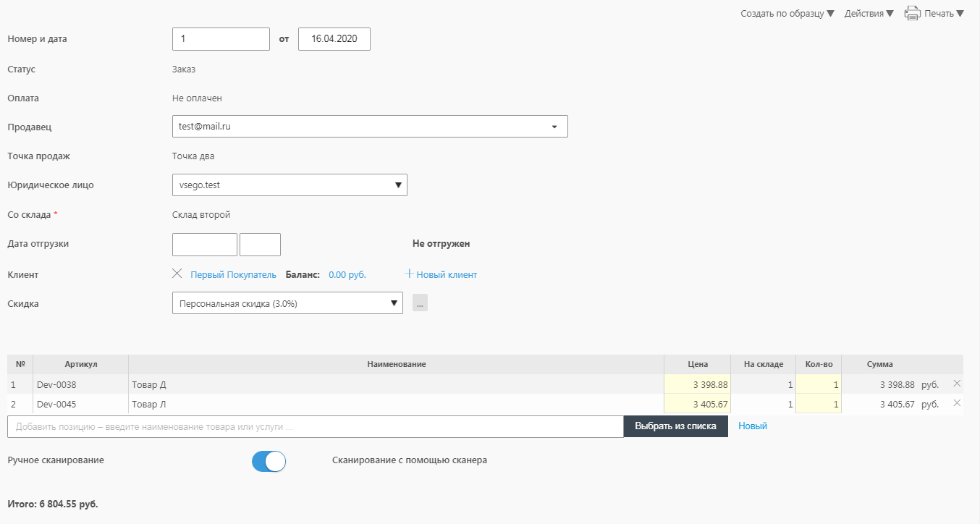Focus the add position search field
The image size is (980, 524).
pyautogui.click(x=315, y=426)
